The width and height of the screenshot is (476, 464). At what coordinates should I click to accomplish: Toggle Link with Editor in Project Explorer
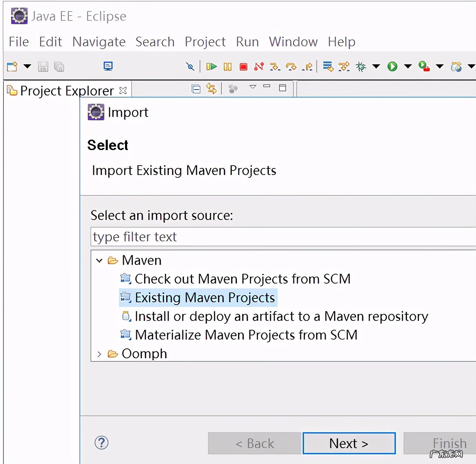pyautogui.click(x=211, y=89)
